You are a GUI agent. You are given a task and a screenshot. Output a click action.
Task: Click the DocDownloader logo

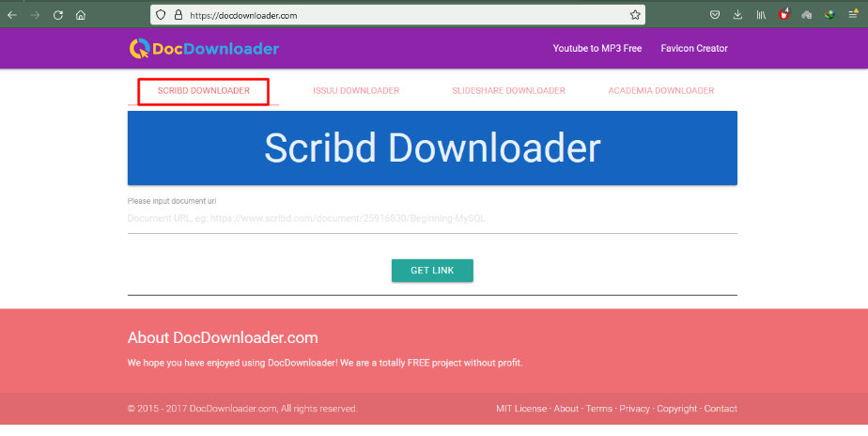(x=204, y=48)
